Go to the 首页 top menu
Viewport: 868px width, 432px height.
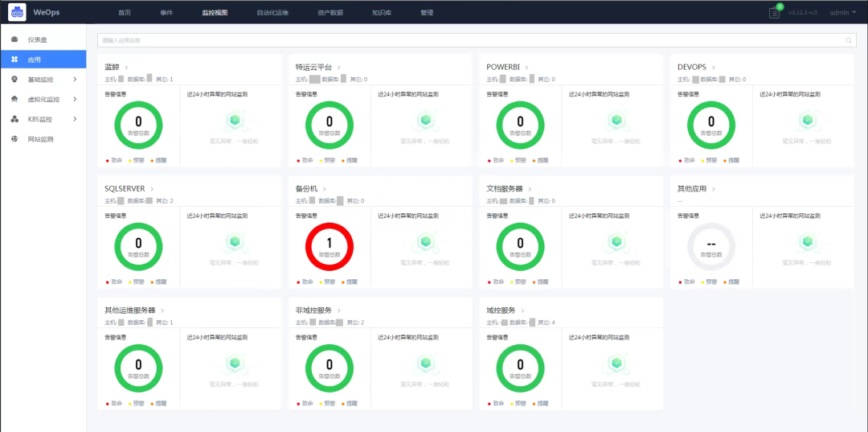pyautogui.click(x=125, y=12)
